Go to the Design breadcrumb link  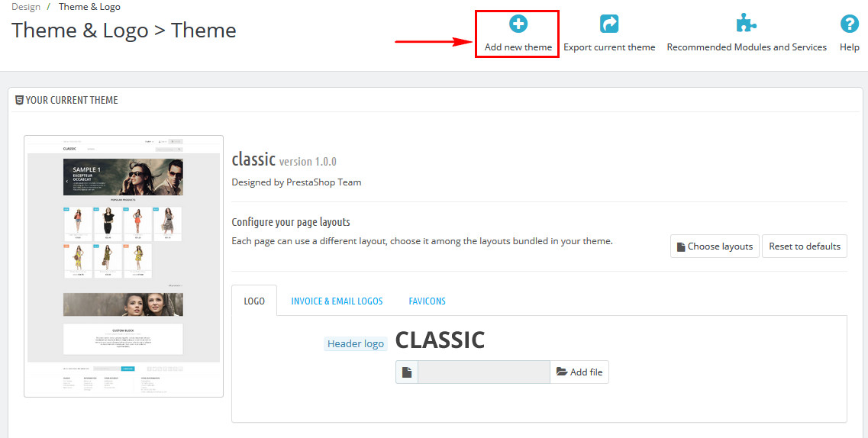coord(26,7)
